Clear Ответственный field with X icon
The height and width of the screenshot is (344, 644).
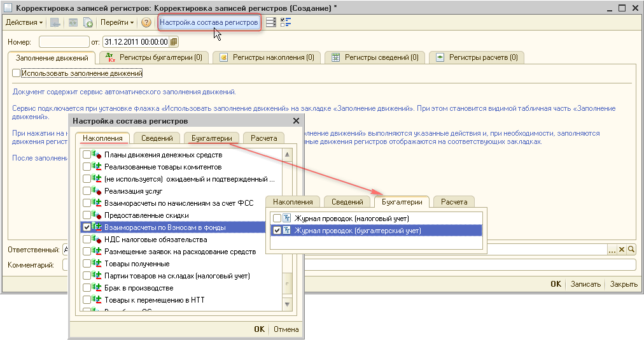pyautogui.click(x=622, y=250)
